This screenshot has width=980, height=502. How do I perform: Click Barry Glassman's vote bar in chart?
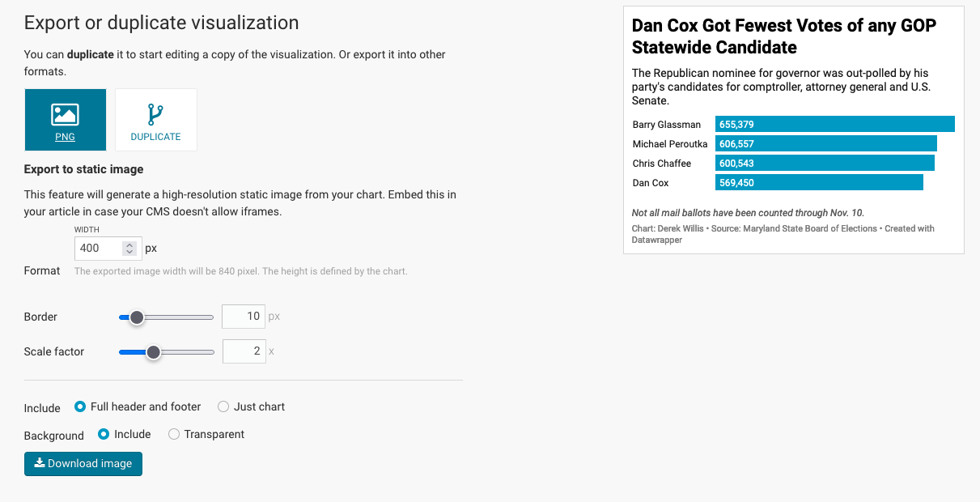click(834, 124)
